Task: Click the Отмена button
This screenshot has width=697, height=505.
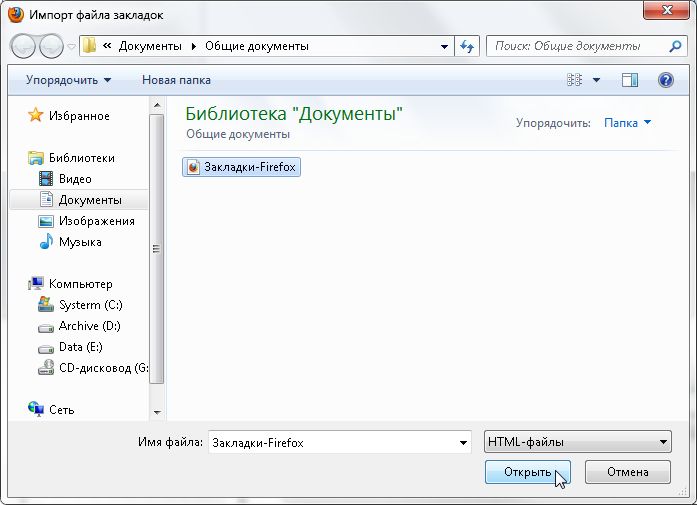Action: tap(626, 472)
